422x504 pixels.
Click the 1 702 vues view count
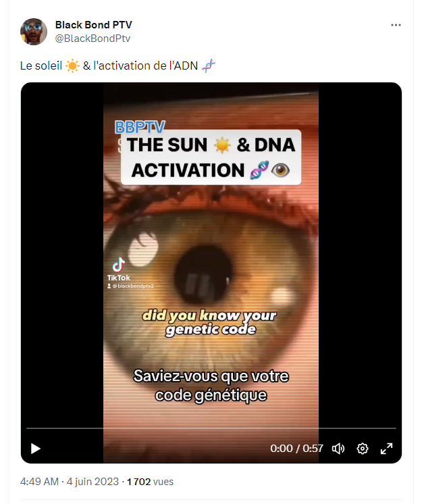150,482
